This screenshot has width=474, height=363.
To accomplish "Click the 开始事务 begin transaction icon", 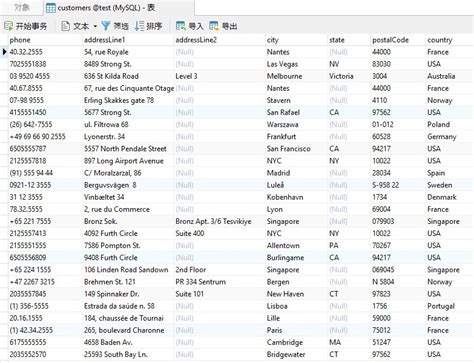I will click(x=8, y=26).
